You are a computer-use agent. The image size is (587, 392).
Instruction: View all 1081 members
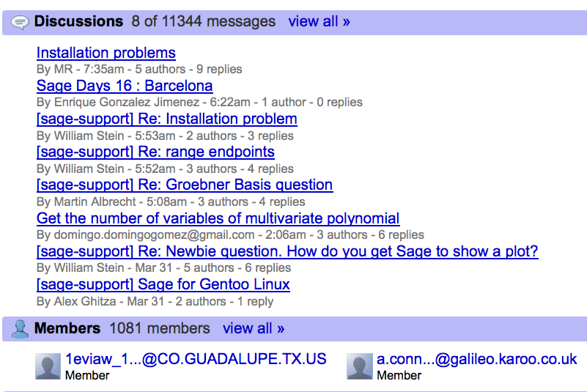point(254,328)
